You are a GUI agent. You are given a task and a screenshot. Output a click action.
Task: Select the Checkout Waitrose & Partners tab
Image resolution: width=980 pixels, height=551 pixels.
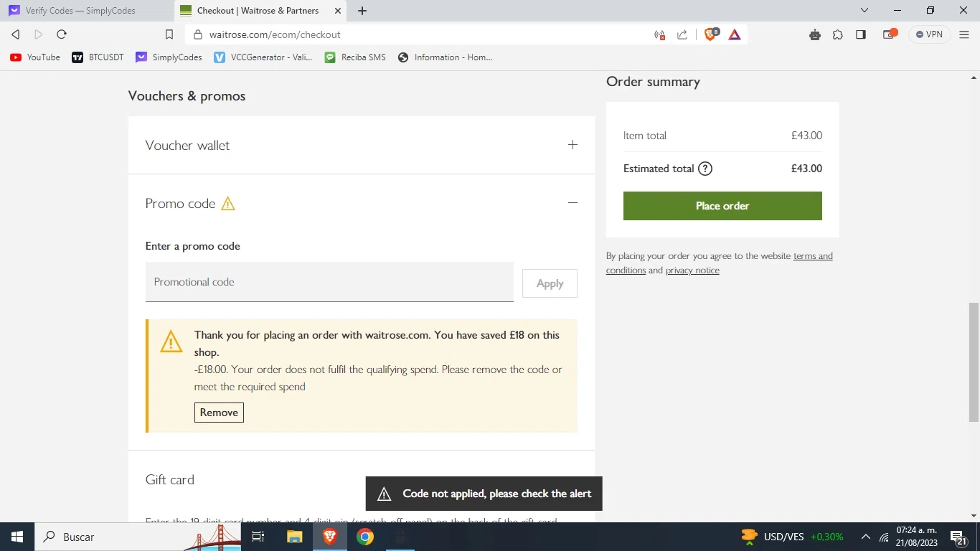click(261, 11)
